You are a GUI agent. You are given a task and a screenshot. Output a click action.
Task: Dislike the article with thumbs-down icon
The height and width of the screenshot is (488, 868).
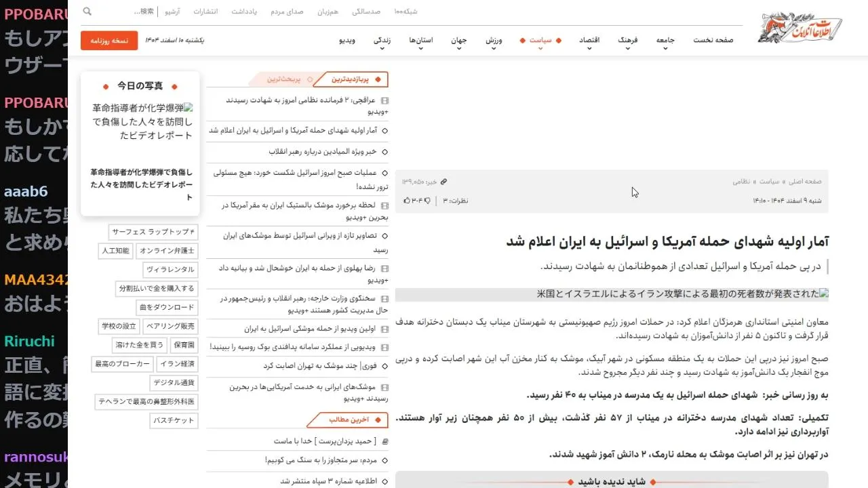427,201
